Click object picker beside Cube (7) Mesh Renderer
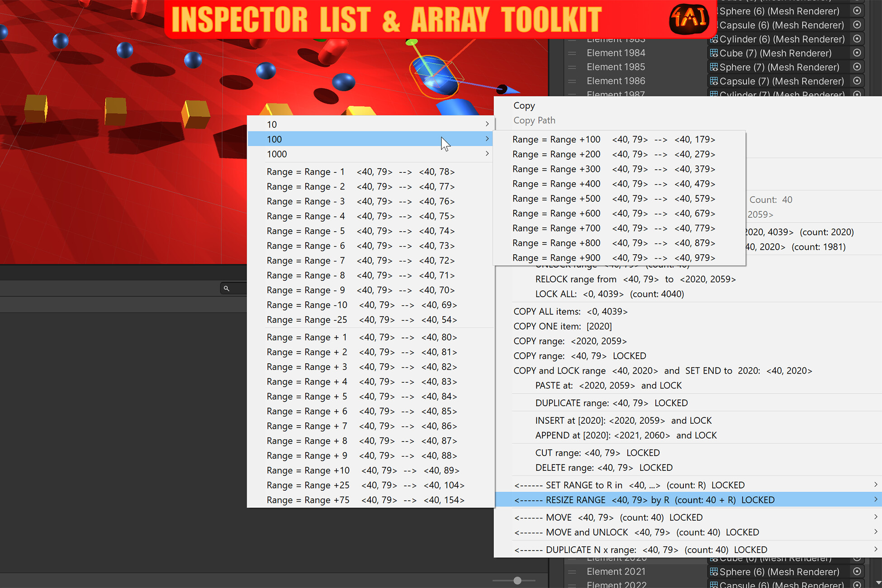 (857, 53)
